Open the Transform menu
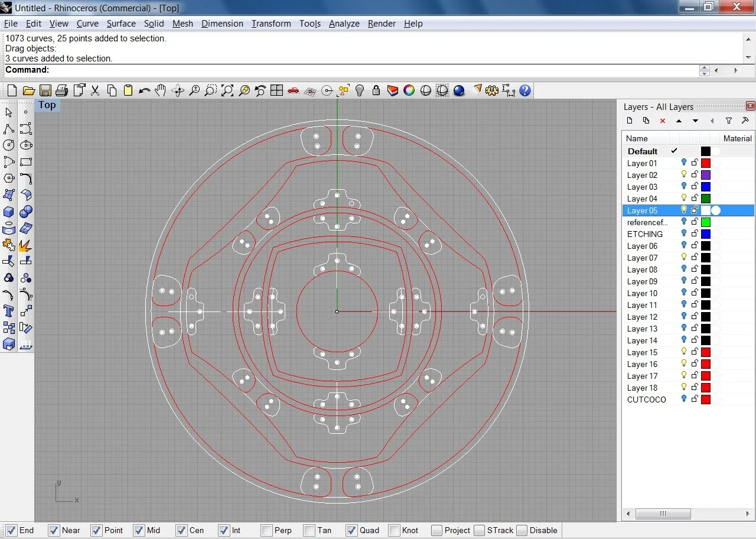This screenshot has width=756, height=539. point(271,24)
